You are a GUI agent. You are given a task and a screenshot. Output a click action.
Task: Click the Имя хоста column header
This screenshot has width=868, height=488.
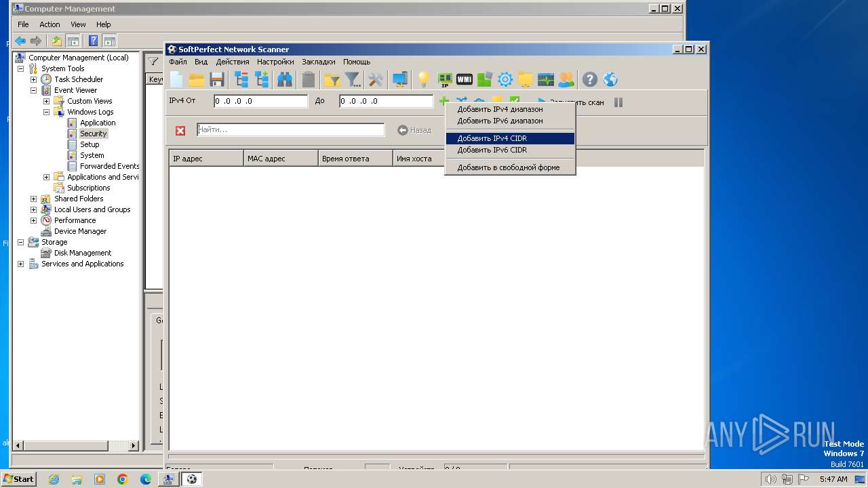[418, 159]
